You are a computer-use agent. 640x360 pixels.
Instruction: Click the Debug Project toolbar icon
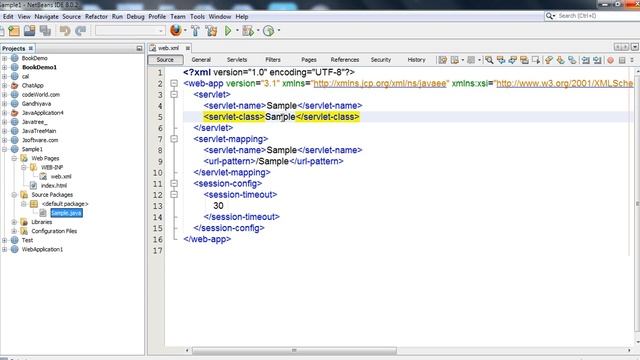pyautogui.click(x=247, y=31)
